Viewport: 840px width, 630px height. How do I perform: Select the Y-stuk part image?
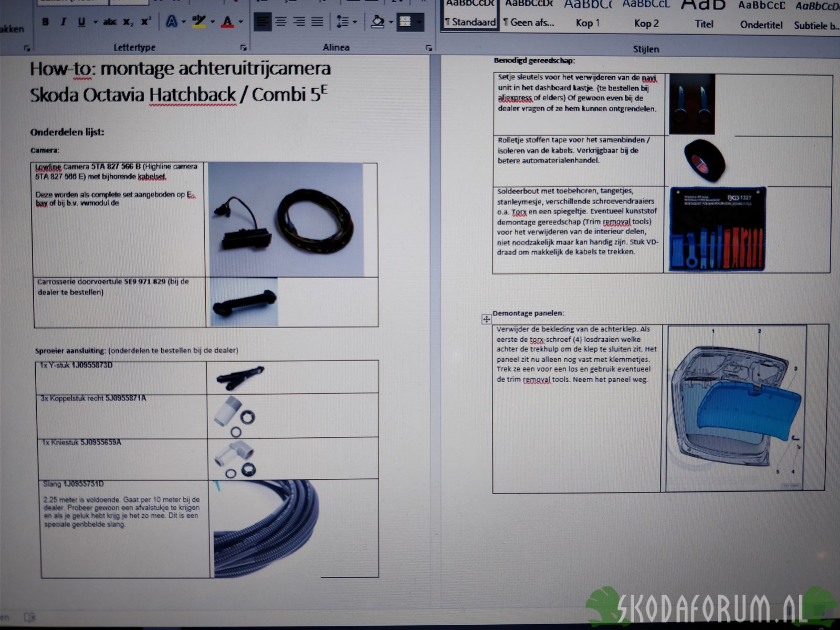[x=239, y=377]
